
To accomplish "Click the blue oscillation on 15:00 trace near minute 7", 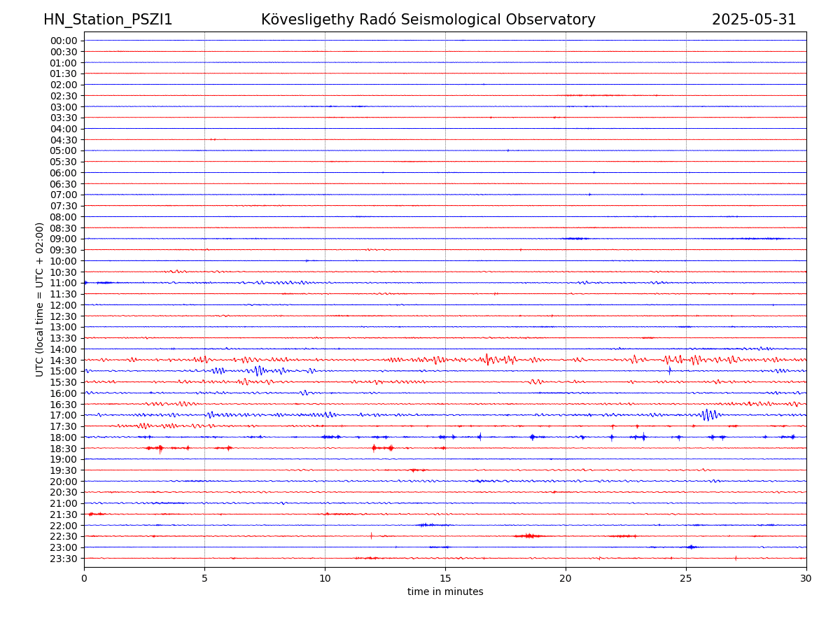I will [x=259, y=371].
